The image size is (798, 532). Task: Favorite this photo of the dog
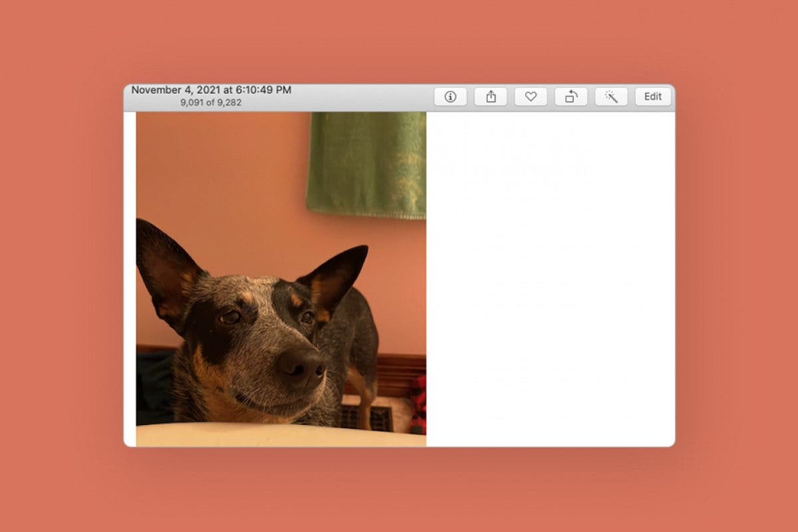tap(531, 96)
